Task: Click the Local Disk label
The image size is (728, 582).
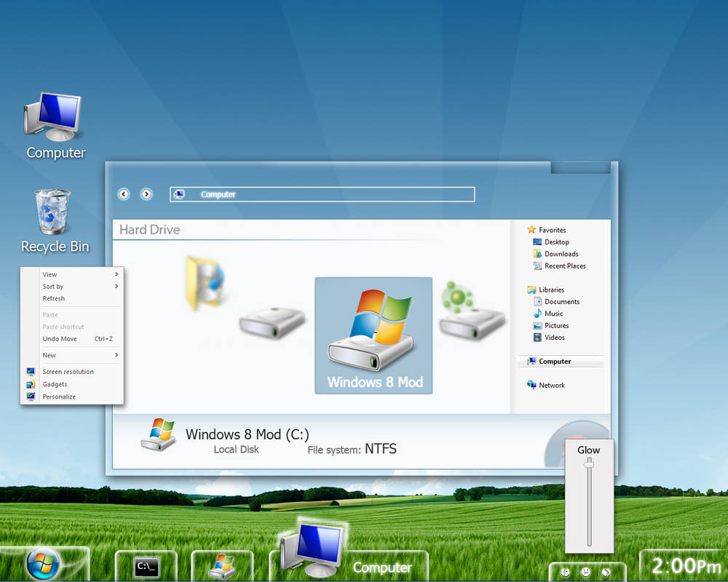Action: (x=237, y=450)
